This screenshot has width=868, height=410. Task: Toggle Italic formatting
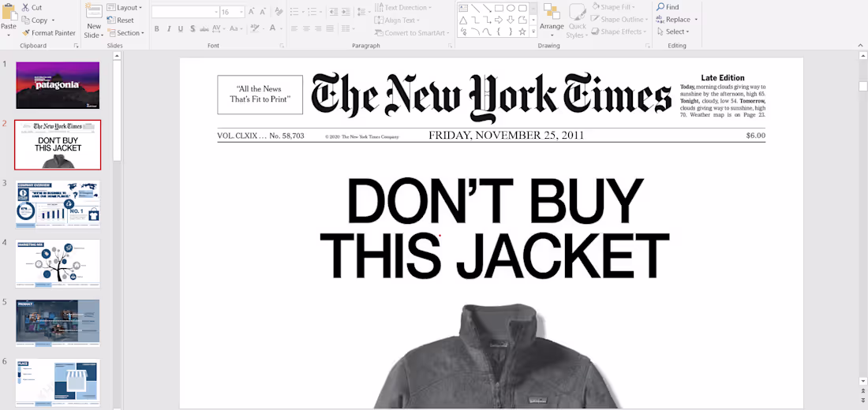(169, 28)
